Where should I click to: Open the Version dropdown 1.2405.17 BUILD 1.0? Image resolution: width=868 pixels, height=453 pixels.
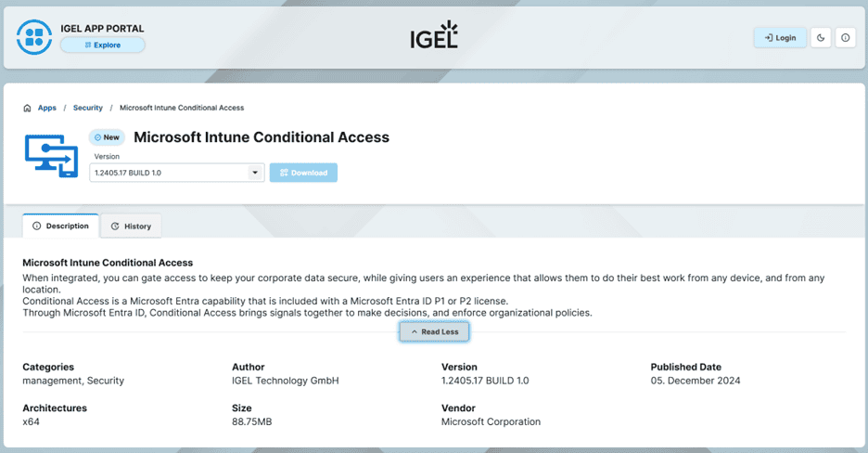coord(177,173)
